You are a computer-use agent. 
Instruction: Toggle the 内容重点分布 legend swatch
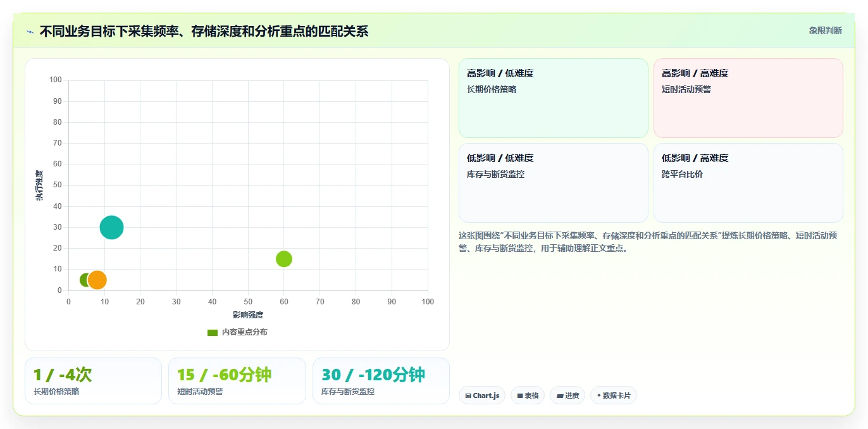point(213,332)
